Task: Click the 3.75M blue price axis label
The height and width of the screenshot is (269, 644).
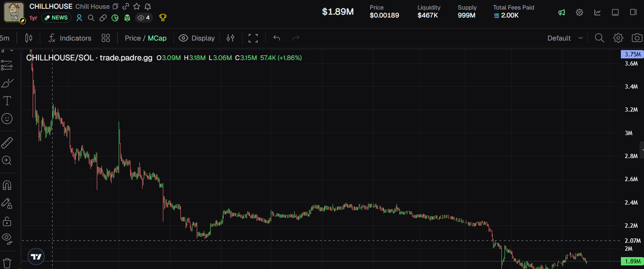Action: pos(632,55)
